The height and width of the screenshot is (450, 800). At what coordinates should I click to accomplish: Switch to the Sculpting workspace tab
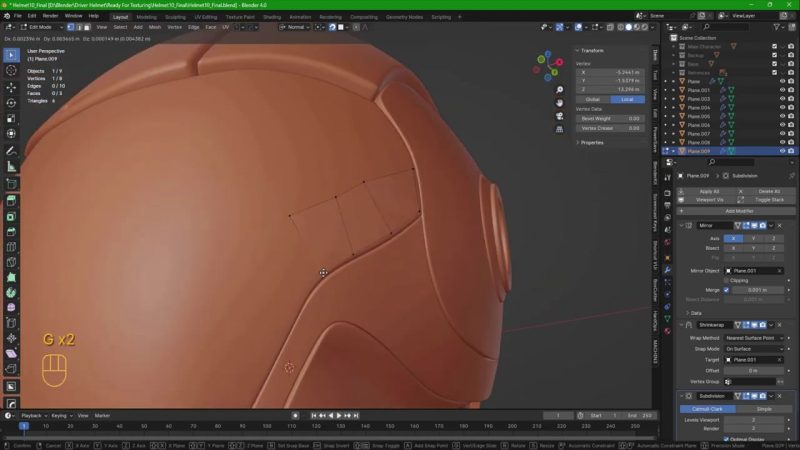[175, 17]
